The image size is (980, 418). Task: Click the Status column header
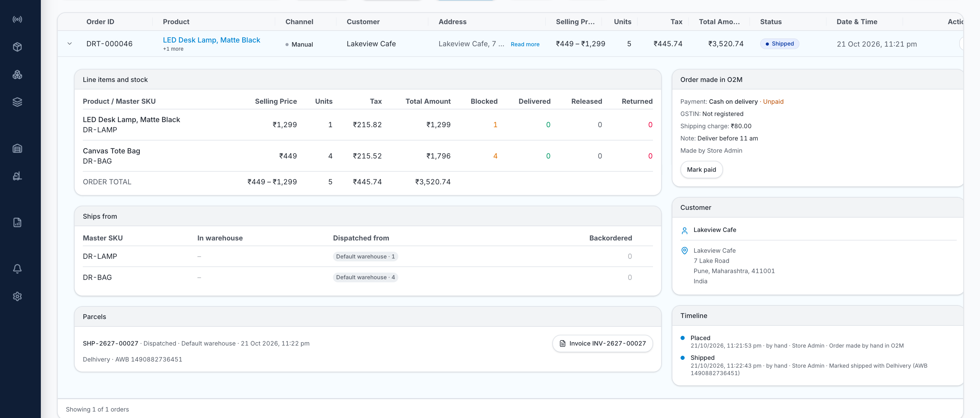tap(771, 22)
